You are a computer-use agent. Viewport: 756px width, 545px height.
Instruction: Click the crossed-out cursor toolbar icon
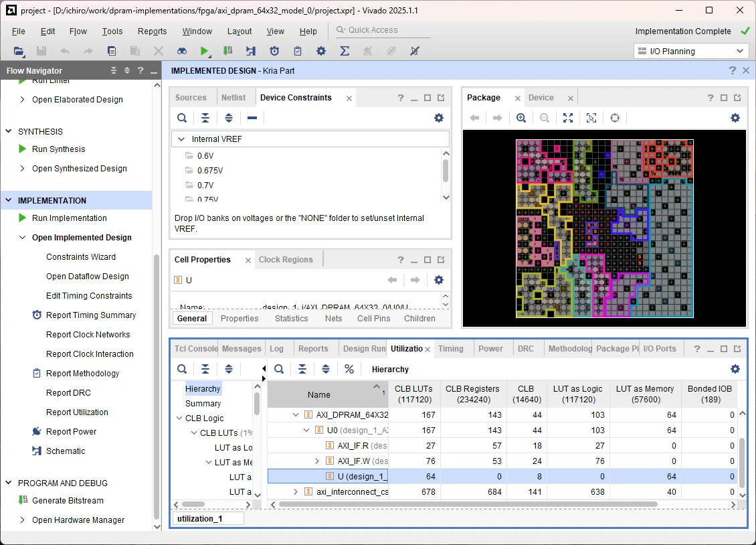pos(415,51)
